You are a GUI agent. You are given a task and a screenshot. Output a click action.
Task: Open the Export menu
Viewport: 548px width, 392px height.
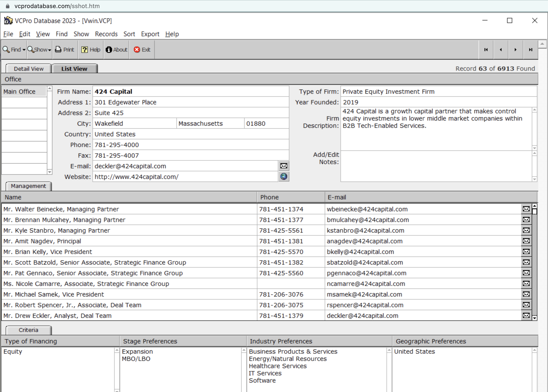pyautogui.click(x=150, y=34)
